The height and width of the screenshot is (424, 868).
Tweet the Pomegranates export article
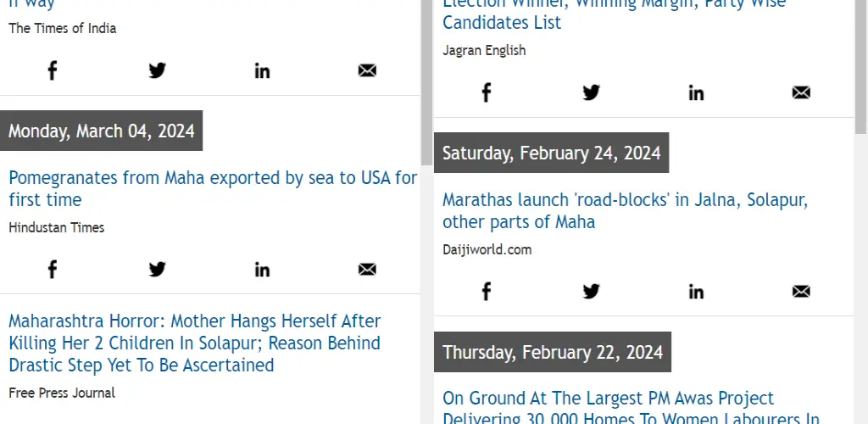point(157,270)
